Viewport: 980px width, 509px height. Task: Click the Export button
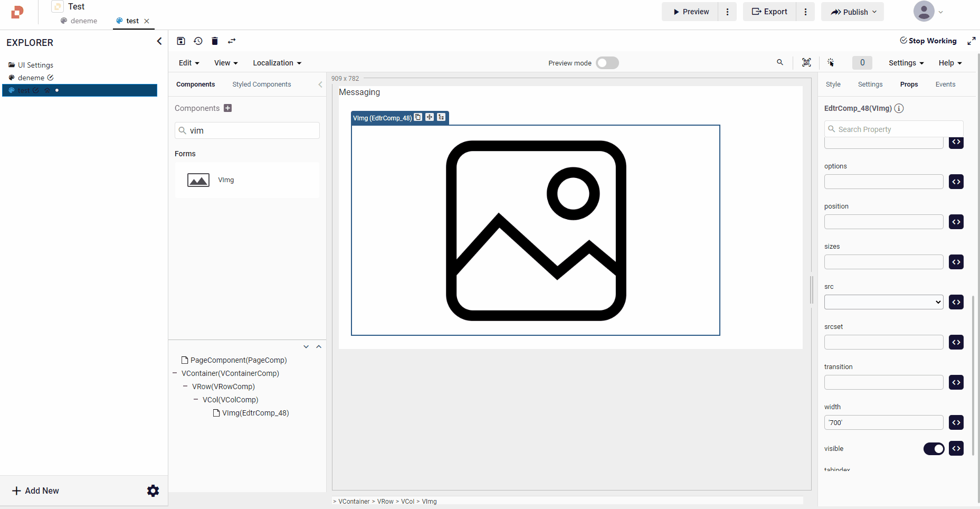769,12
